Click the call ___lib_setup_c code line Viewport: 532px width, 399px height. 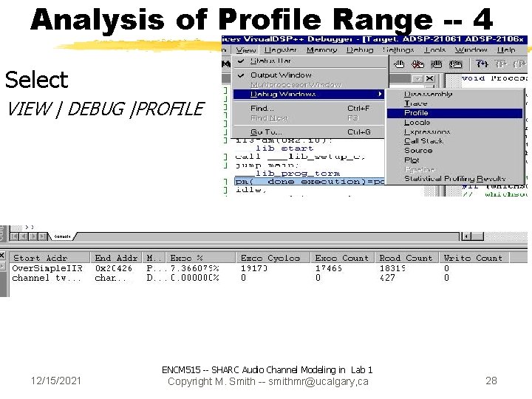point(300,157)
